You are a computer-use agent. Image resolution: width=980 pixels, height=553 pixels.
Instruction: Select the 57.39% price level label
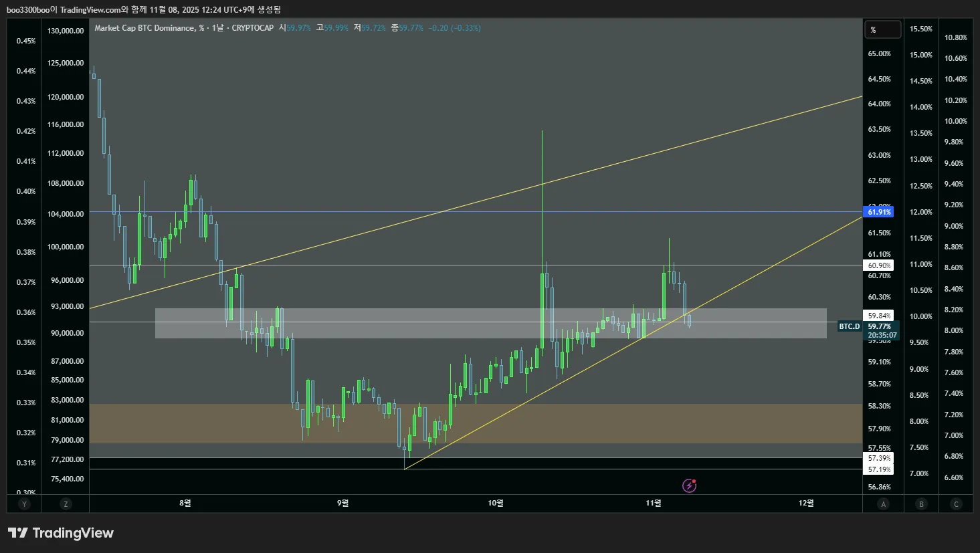click(879, 458)
